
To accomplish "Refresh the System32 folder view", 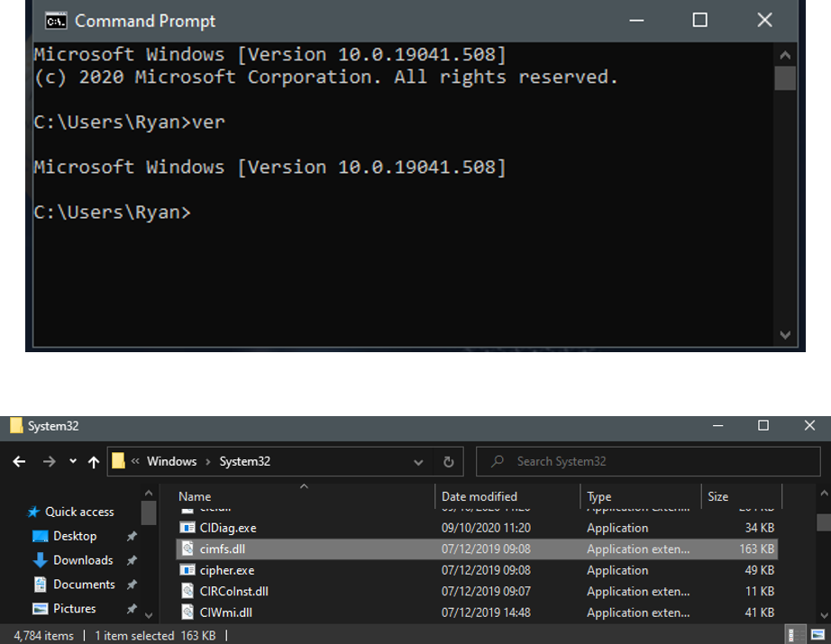I will point(448,462).
